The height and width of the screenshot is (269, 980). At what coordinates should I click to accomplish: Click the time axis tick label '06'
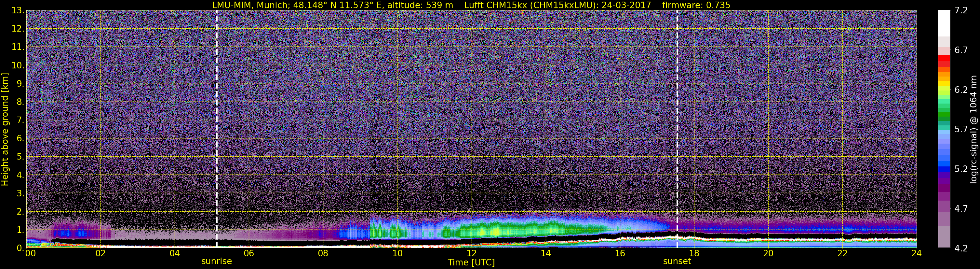tap(249, 253)
